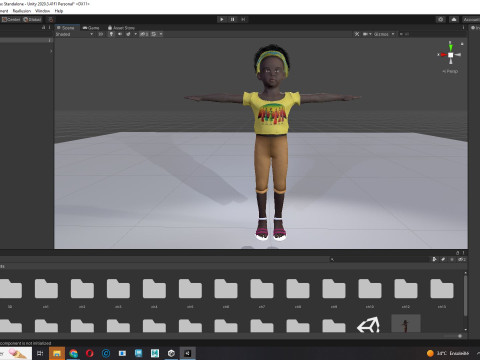480x360 pixels.
Task: Open Opera browser from the taskbar
Action: [89, 353]
